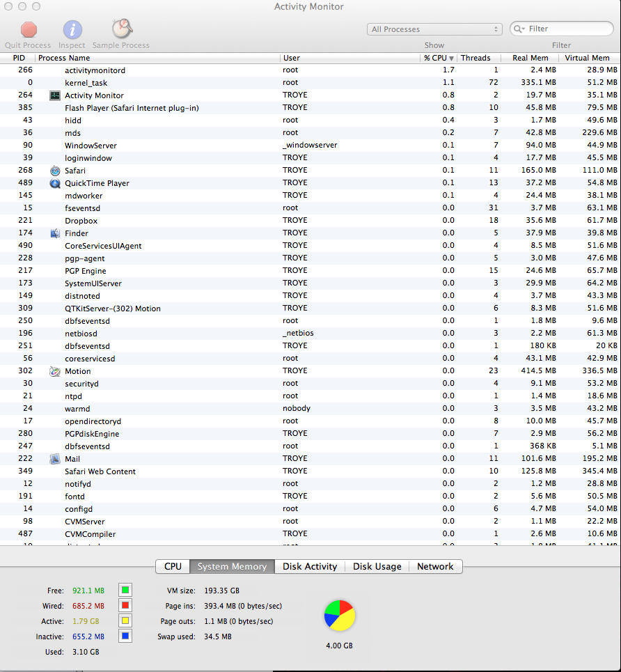Open the Disk Activity tab
Viewport: 621px width, 672px height.
tap(310, 566)
